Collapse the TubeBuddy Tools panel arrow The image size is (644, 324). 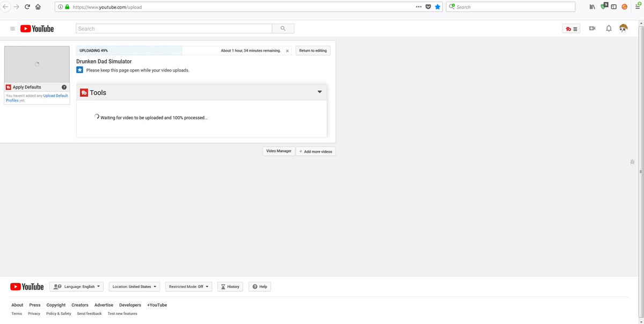coord(320,92)
